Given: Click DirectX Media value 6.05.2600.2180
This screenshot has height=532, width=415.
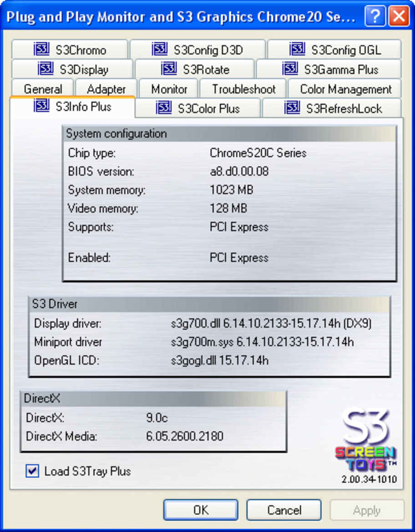Looking at the screenshot, I should [185, 436].
